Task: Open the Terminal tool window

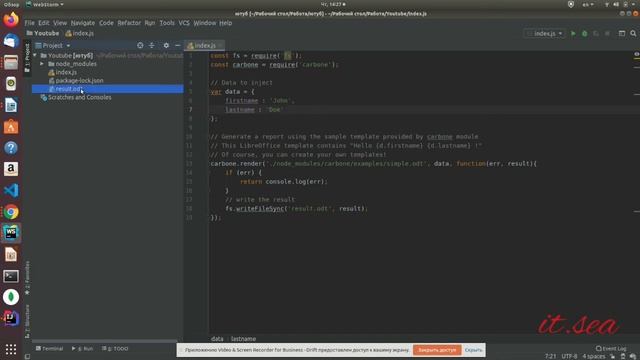Action: (x=49, y=349)
